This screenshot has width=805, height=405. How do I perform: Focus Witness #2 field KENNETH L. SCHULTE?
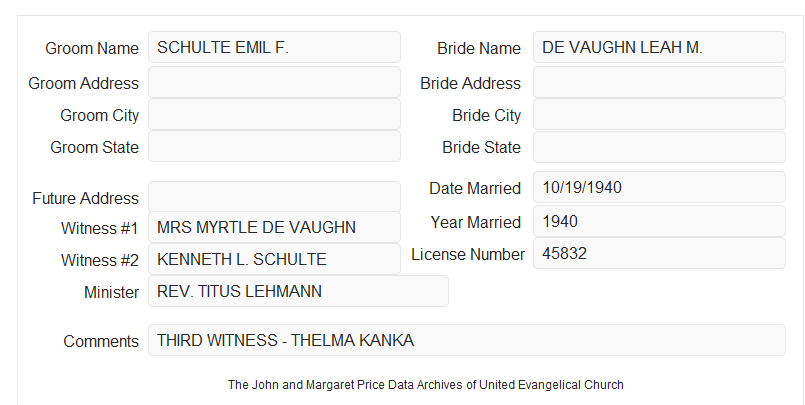(274, 259)
